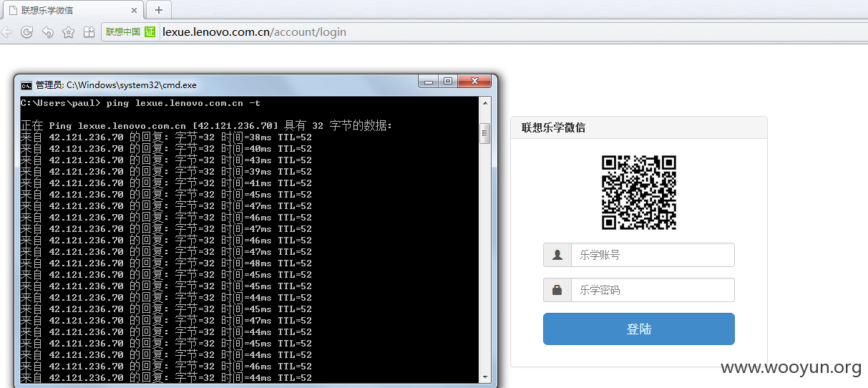
Task: Click the lock icon beside password field
Action: point(557,290)
